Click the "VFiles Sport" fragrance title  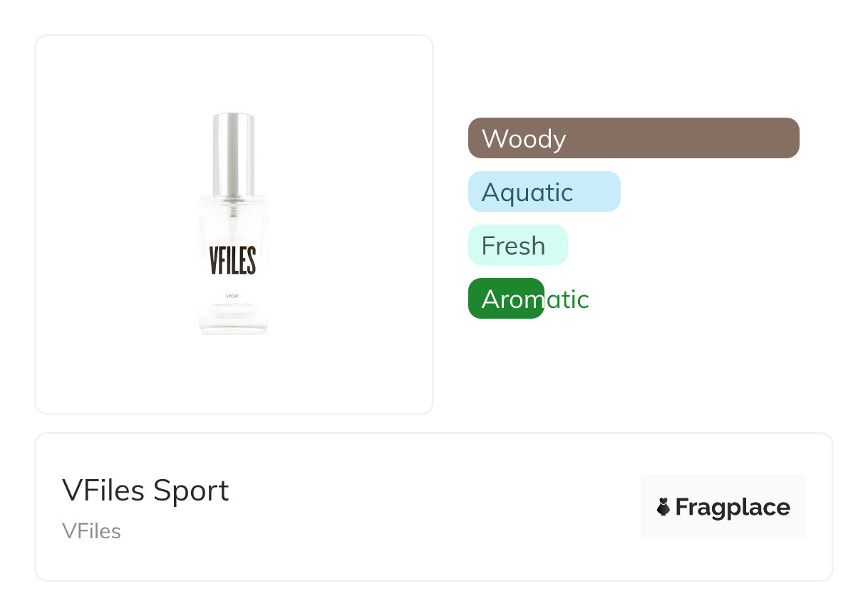(x=145, y=491)
